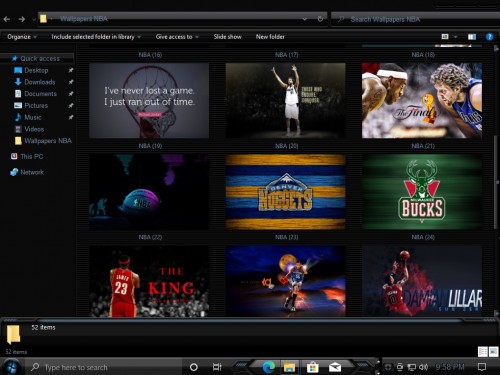Open the volume control in system tray

[x=423, y=367]
